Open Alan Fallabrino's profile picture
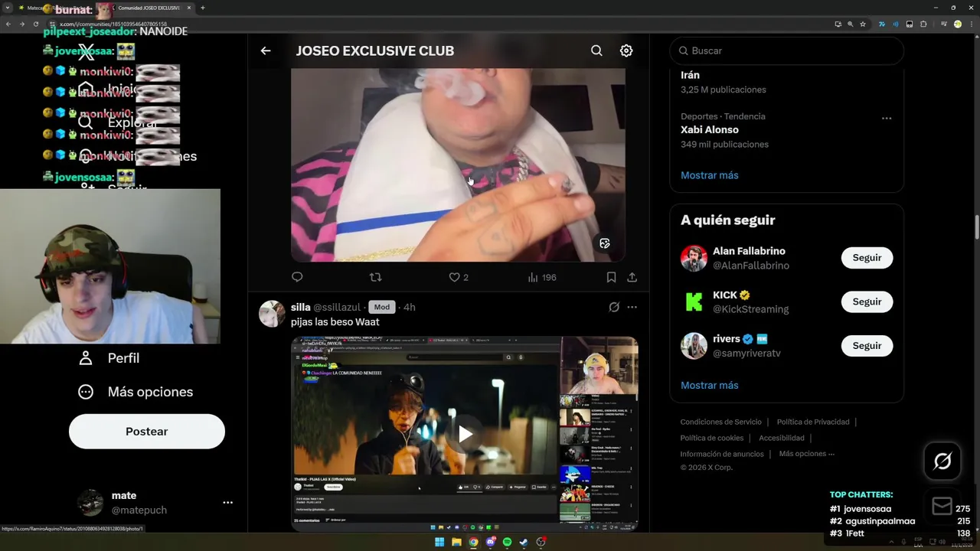 [x=694, y=258]
